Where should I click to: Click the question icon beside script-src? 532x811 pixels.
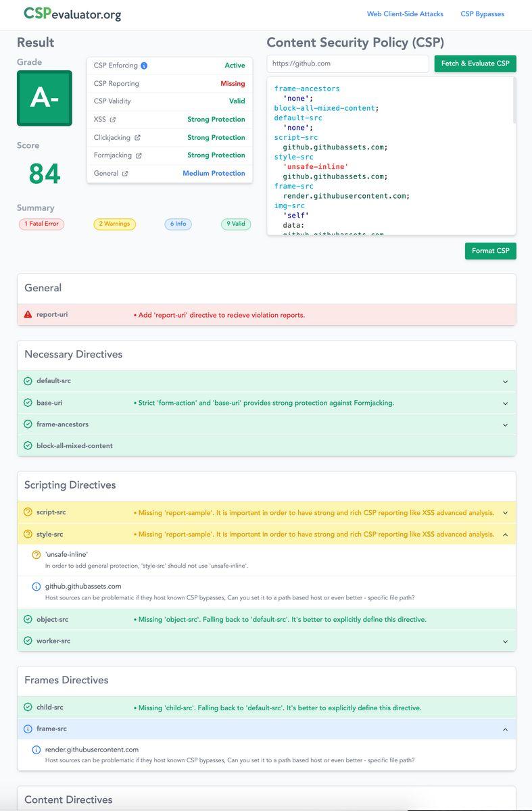pyautogui.click(x=28, y=512)
